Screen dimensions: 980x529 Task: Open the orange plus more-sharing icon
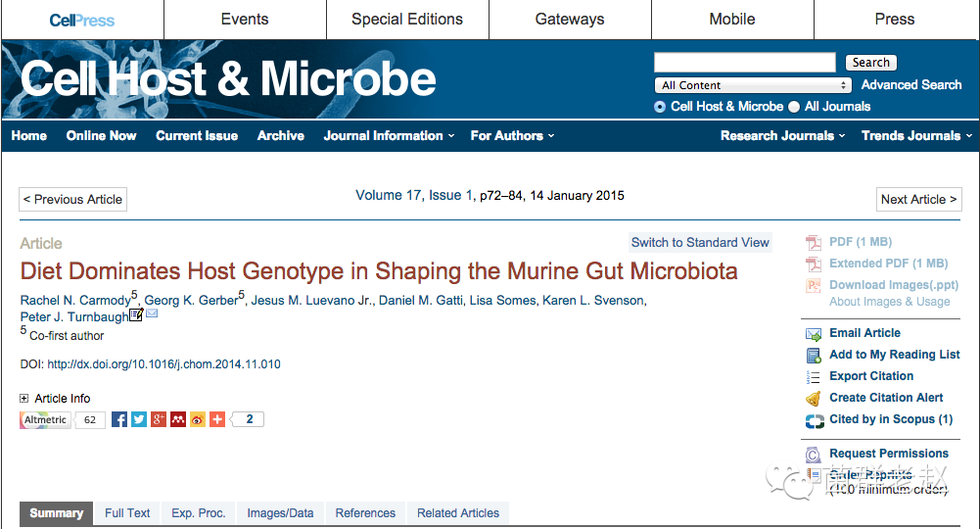point(217,419)
